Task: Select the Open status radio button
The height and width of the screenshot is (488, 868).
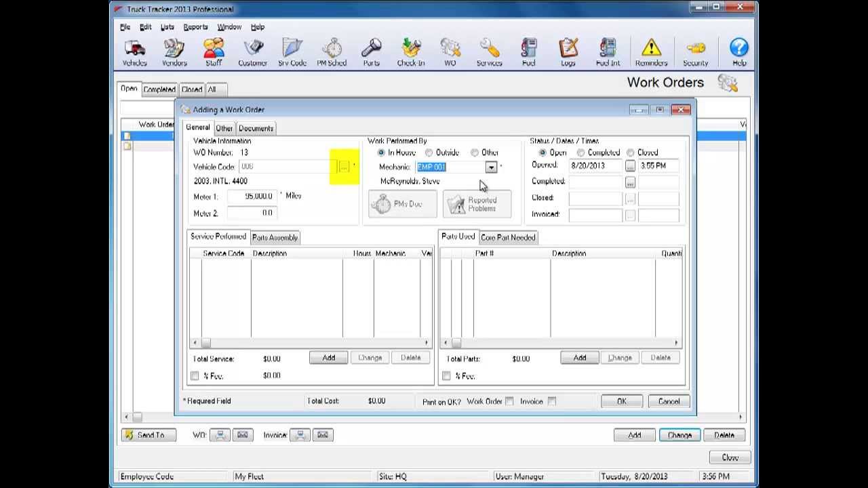Action: (x=542, y=152)
